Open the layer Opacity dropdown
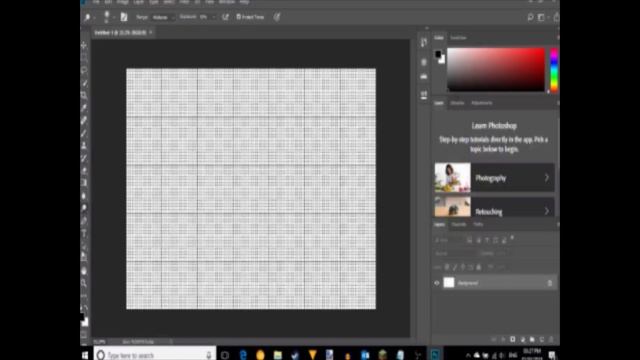 [502, 253]
